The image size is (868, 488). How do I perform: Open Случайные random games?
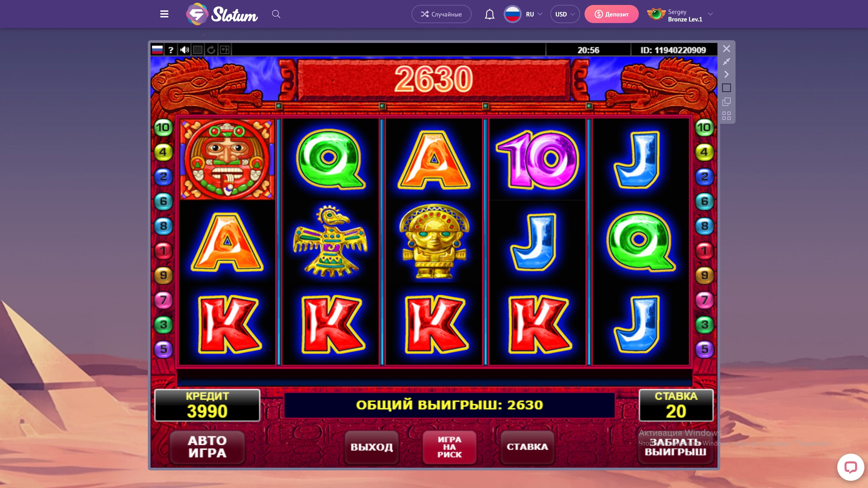[x=441, y=14]
